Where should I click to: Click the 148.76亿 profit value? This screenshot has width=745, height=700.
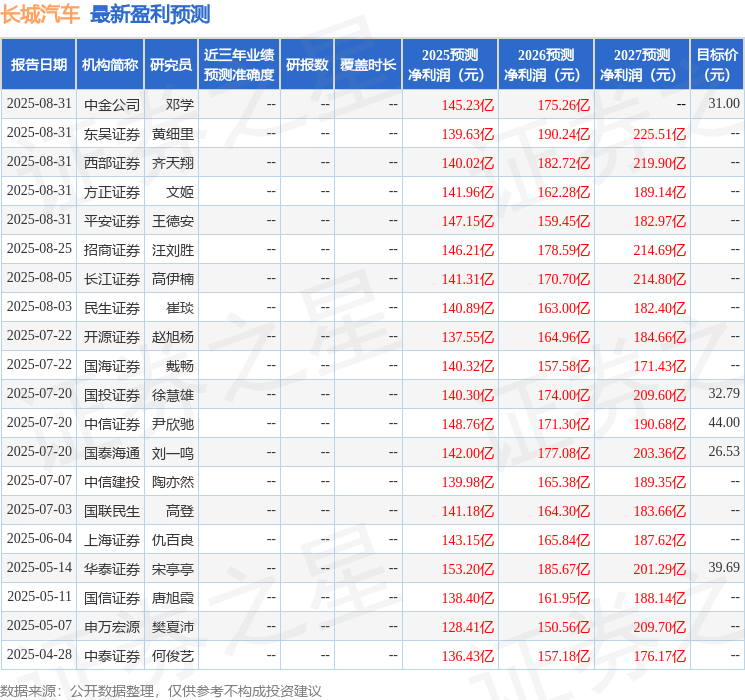468,424
